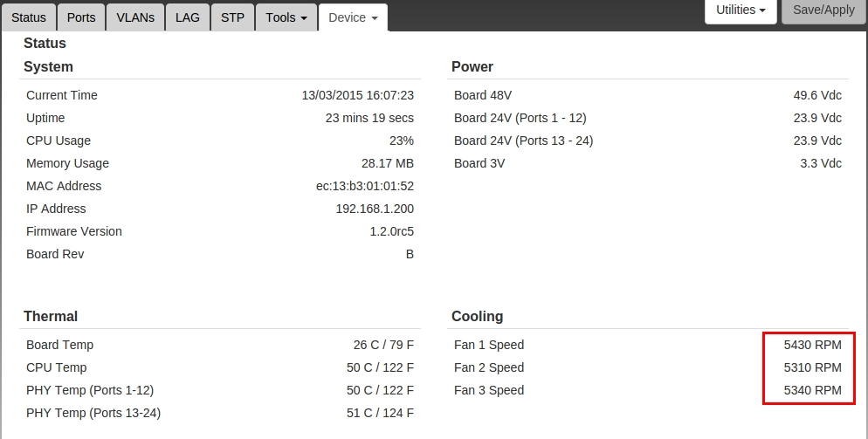Click the Board 48V voltage reading
868x439 pixels.
coord(817,95)
